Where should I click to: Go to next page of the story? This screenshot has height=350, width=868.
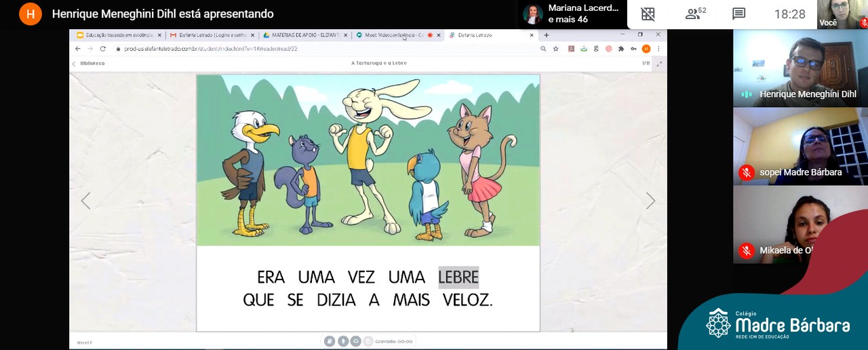coord(650,201)
